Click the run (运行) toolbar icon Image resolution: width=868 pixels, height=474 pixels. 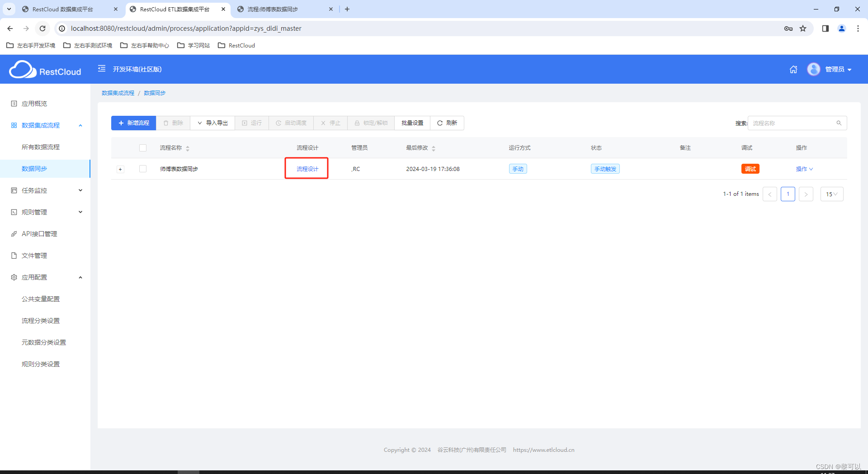tap(251, 123)
